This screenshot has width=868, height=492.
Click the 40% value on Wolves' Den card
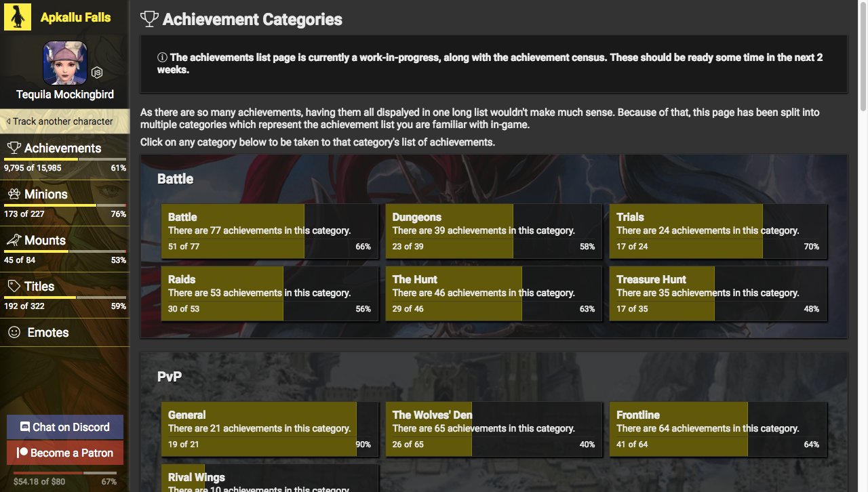pos(587,445)
